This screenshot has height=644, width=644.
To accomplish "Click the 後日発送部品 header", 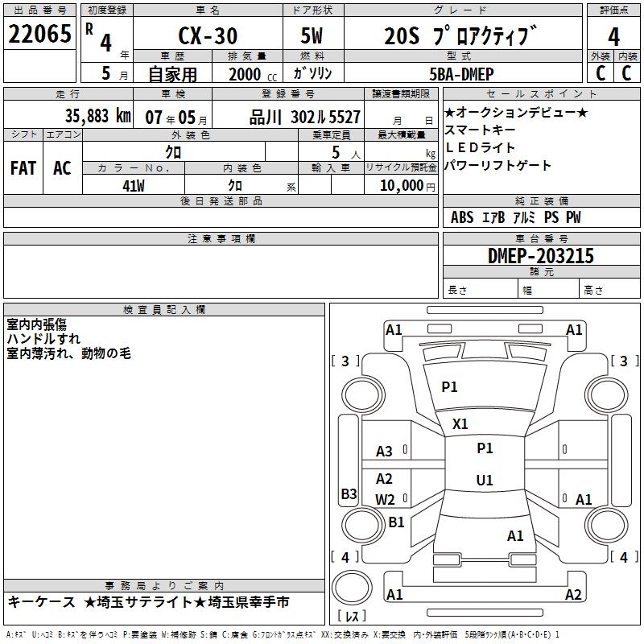I will [x=221, y=200].
